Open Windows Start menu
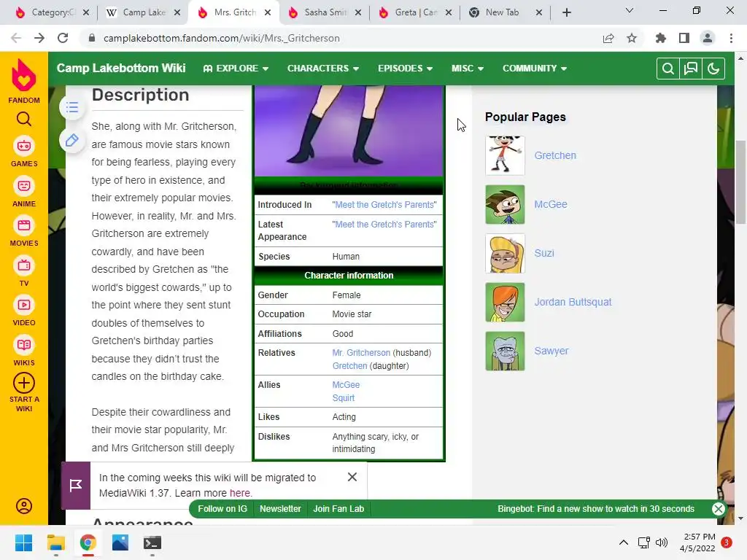Screen dimensions: 747x560 pyautogui.click(x=23, y=542)
